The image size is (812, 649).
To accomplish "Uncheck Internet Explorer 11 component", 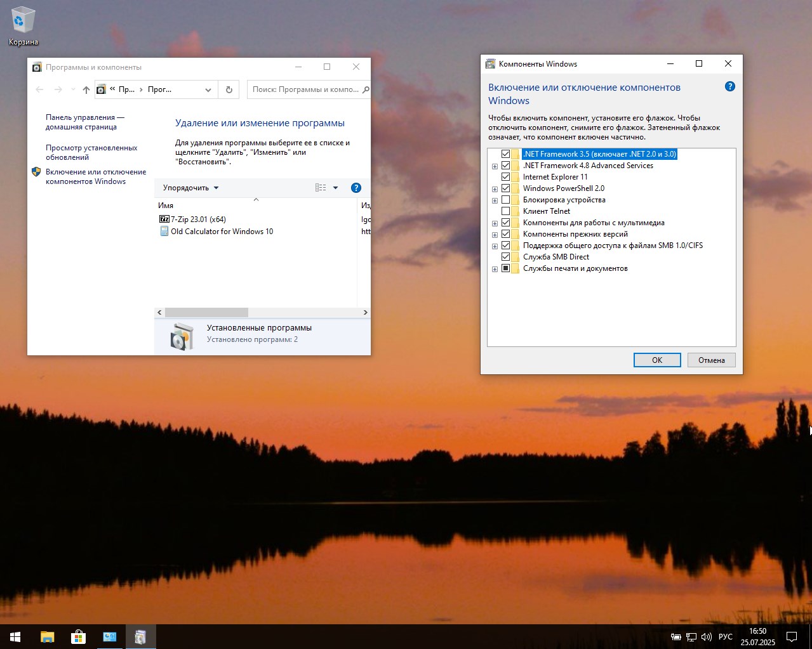I will coord(506,177).
